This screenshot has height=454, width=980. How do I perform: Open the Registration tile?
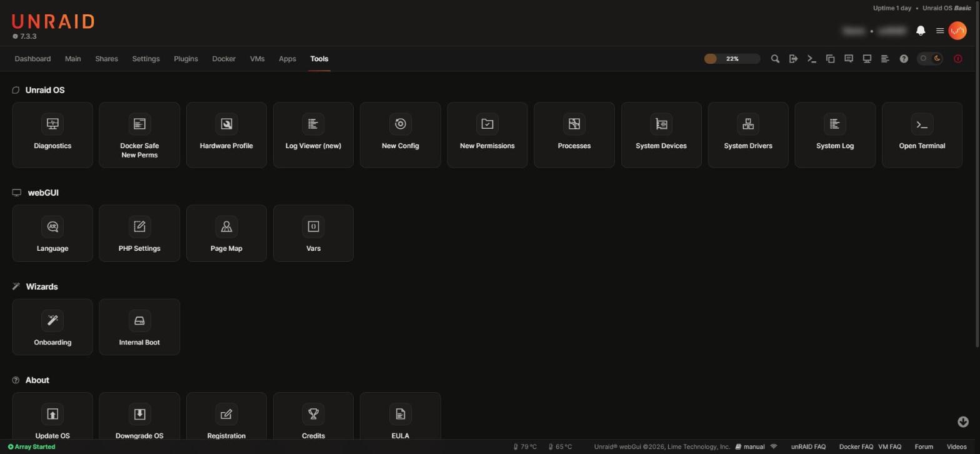click(x=226, y=416)
